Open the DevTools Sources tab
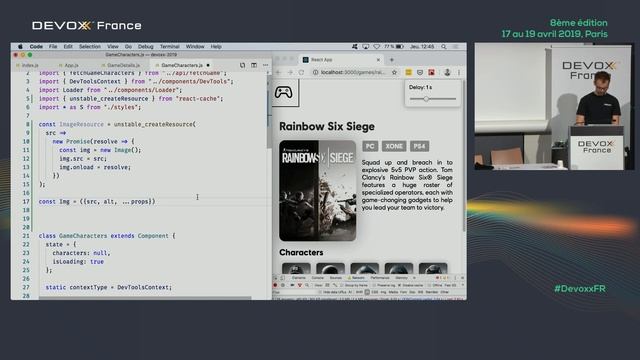Image resolution: width=640 pixels, height=360 pixels. tap(336, 278)
